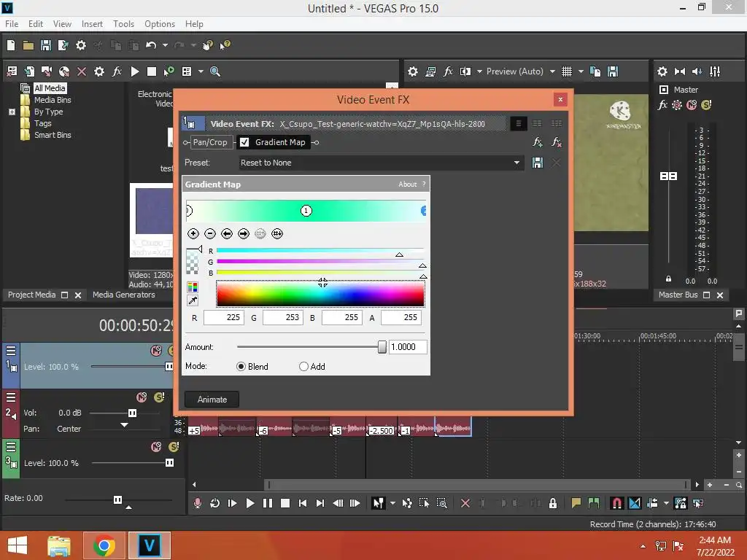The image size is (747, 560).
Task: Undo the last action
Action: click(x=151, y=45)
